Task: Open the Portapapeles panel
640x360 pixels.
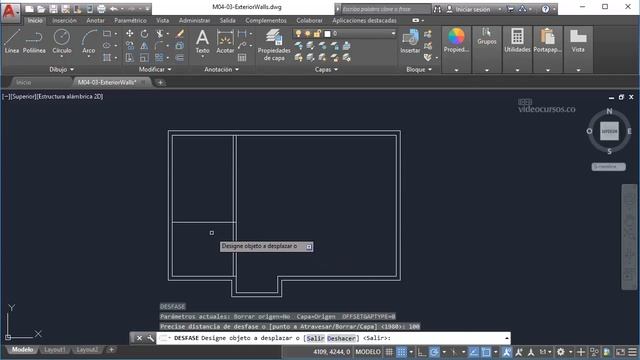Action: pos(547,41)
